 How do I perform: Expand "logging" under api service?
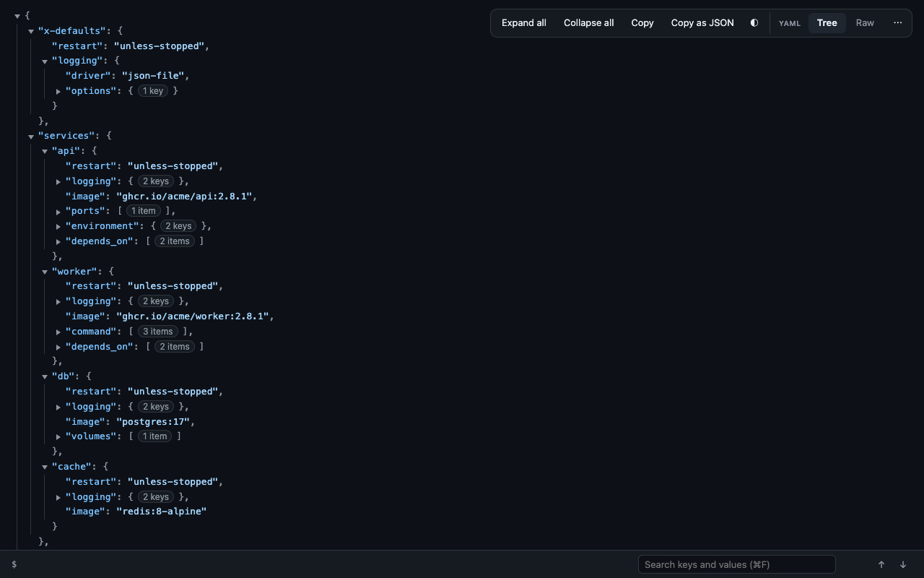[x=58, y=182]
